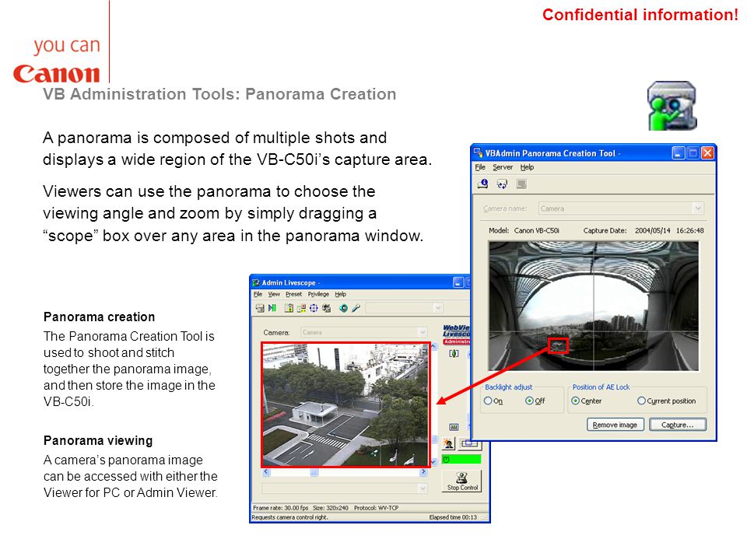This screenshot has width=747, height=560.
Task: Click the vertical tilt slider thumb beside video
Action: (434, 439)
